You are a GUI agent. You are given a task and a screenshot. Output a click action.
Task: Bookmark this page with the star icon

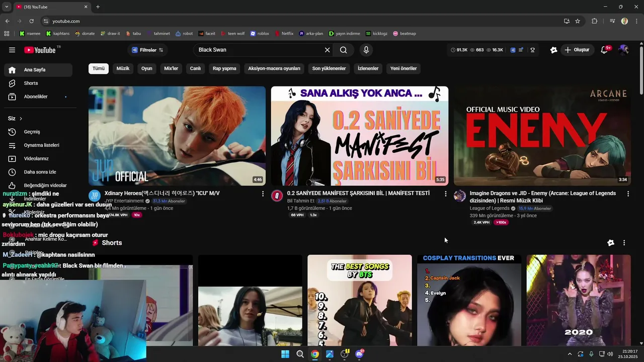tap(578, 21)
